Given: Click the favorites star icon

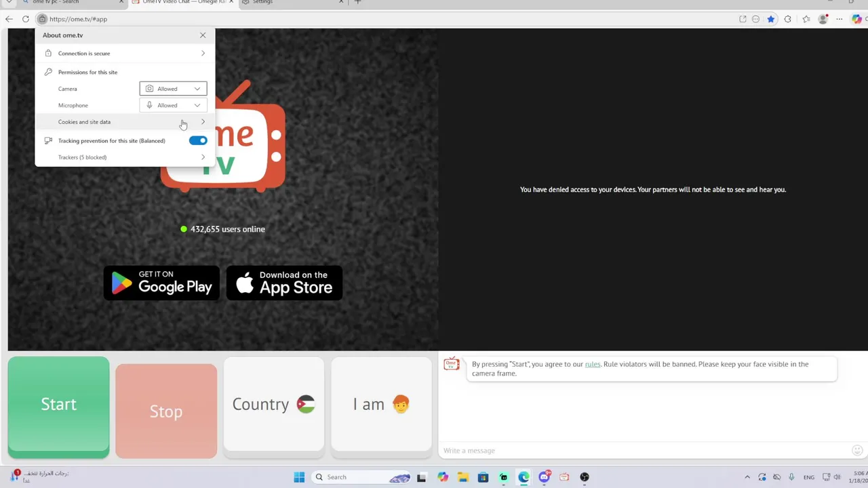Looking at the screenshot, I should [x=771, y=19].
